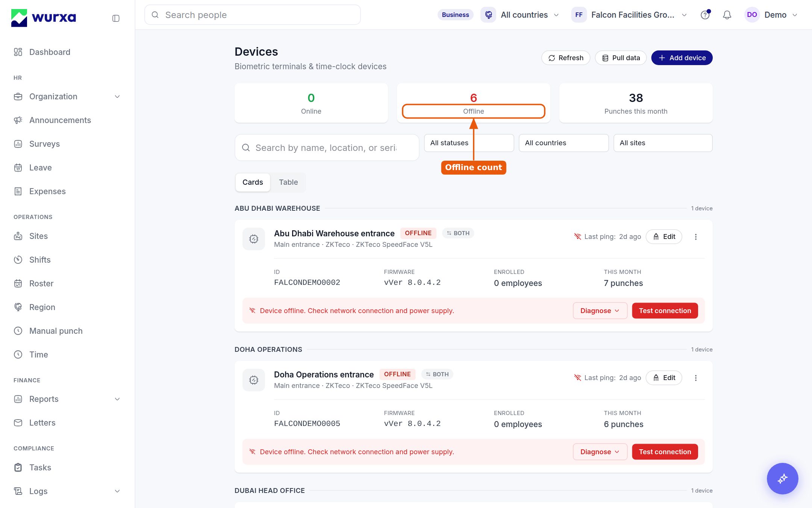The height and width of the screenshot is (508, 812).
Task: Open Shifts page
Action: 67,260
